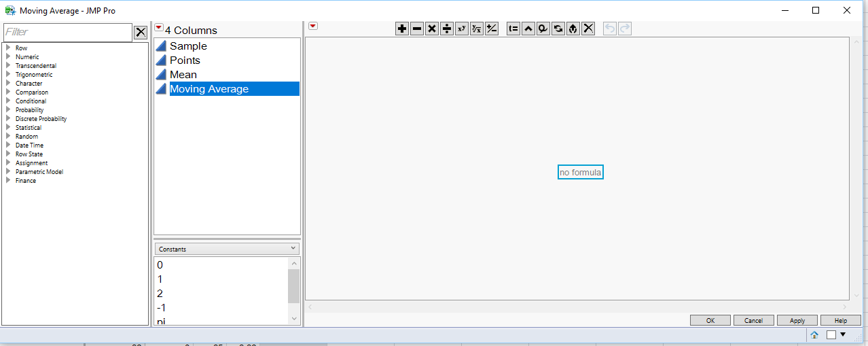Expand the Trigonometric function group

click(x=7, y=74)
